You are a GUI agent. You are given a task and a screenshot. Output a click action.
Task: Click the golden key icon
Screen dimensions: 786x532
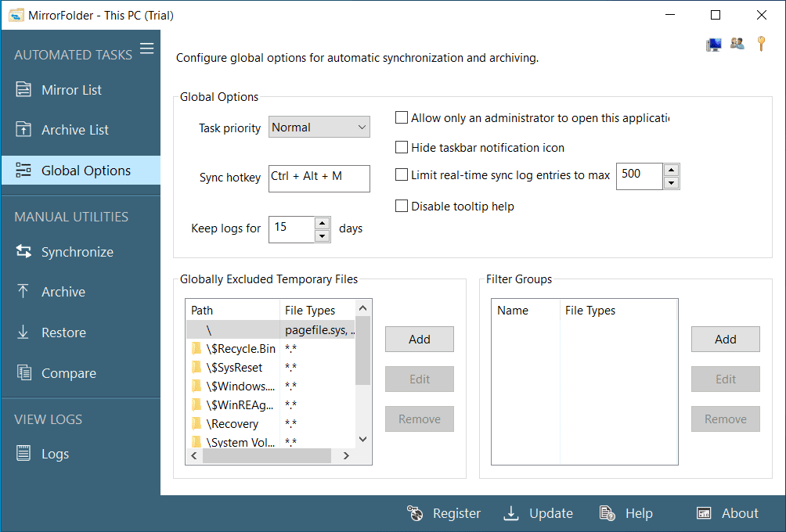pos(761,44)
